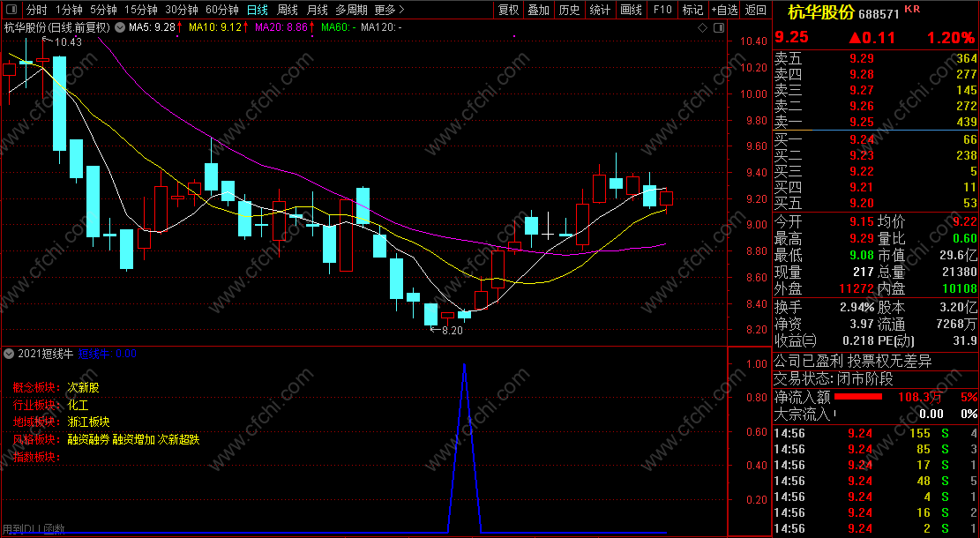Click the 标记 mark button
Viewport: 980px width, 538px height.
tap(692, 10)
